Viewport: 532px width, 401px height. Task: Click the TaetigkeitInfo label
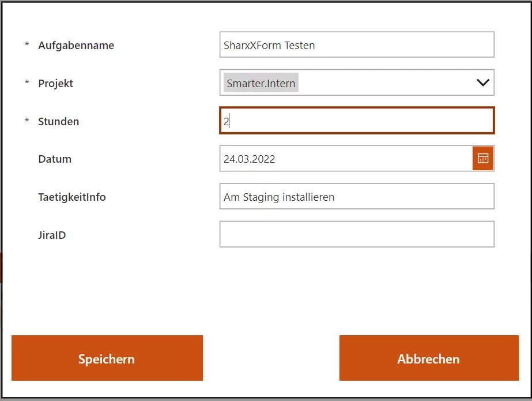pyautogui.click(x=72, y=197)
